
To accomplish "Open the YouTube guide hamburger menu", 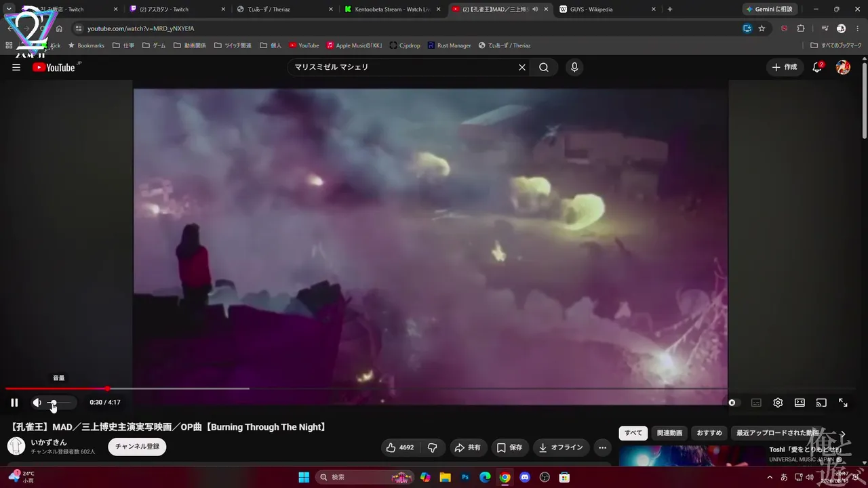I will tap(16, 67).
